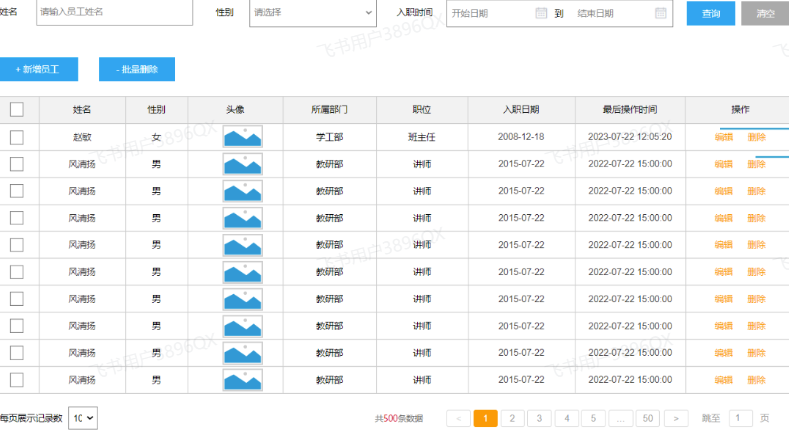789x432 pixels.
Task: Click the 共500条数据 total count text
Action: tap(399, 418)
